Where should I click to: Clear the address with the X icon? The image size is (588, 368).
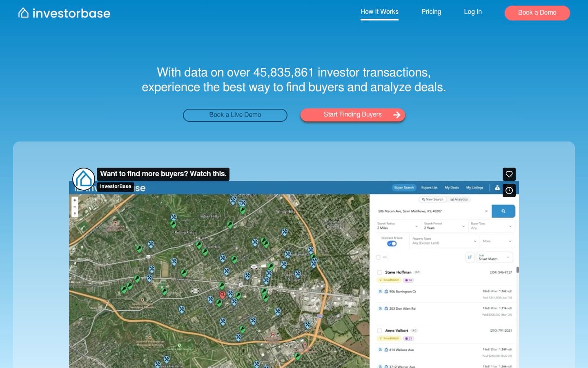(x=486, y=211)
